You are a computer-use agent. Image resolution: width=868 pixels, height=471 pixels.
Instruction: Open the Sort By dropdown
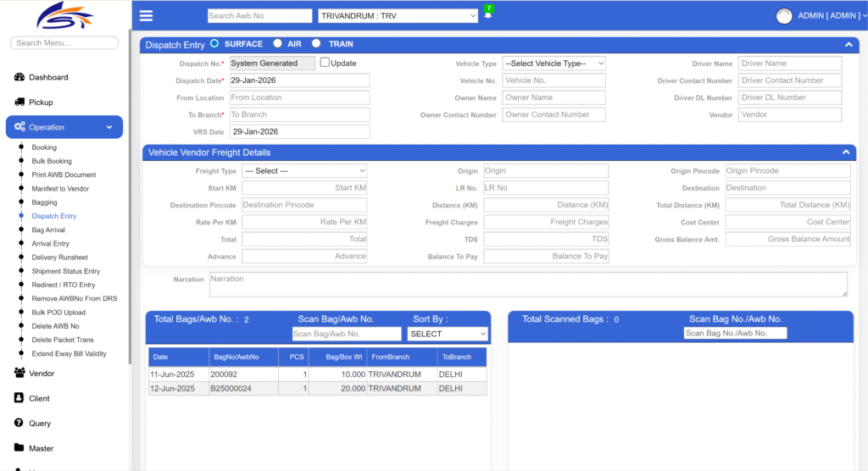(448, 334)
